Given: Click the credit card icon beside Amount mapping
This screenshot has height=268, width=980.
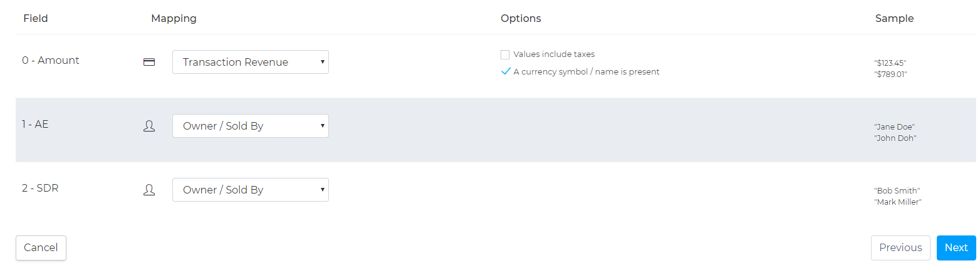Looking at the screenshot, I should [149, 62].
